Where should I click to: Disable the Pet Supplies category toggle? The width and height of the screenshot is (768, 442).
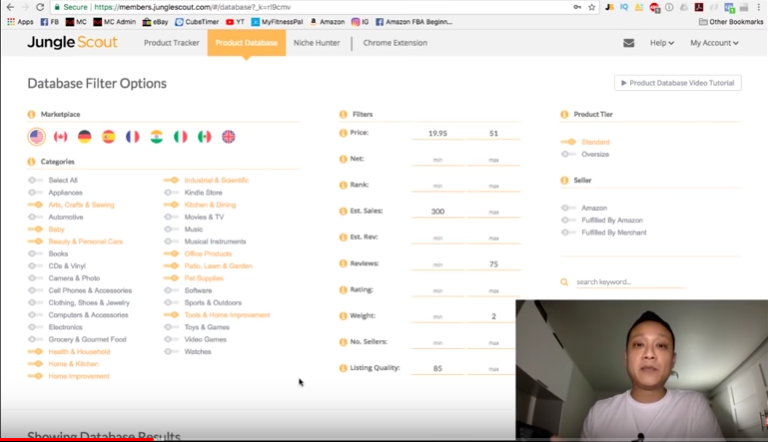tap(171, 278)
